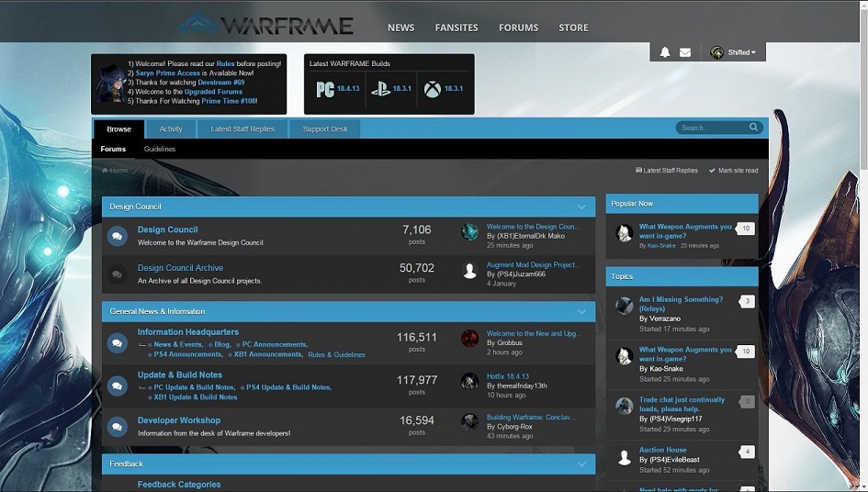Open the Auction House topic

[x=662, y=450]
